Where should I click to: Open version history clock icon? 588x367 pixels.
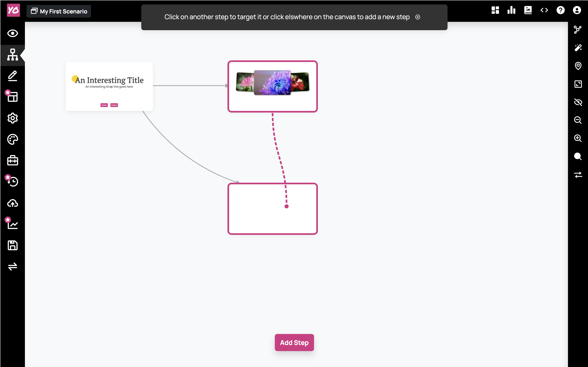tap(12, 181)
